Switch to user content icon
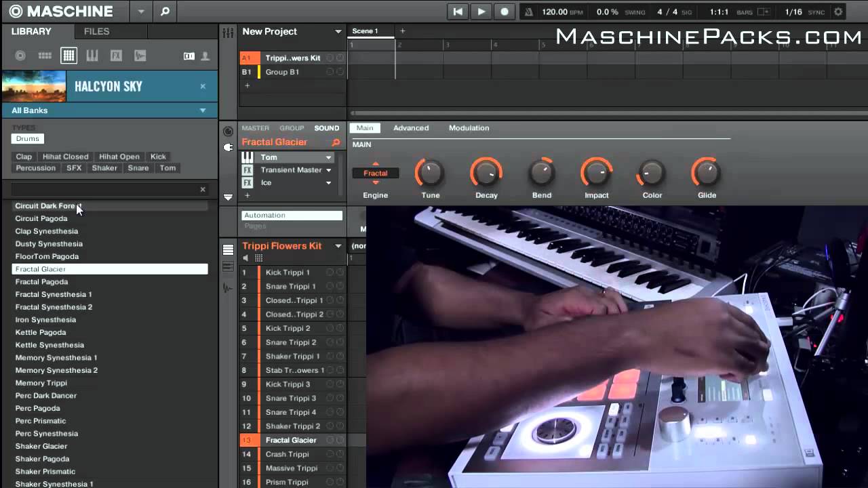868x488 pixels. [x=205, y=56]
